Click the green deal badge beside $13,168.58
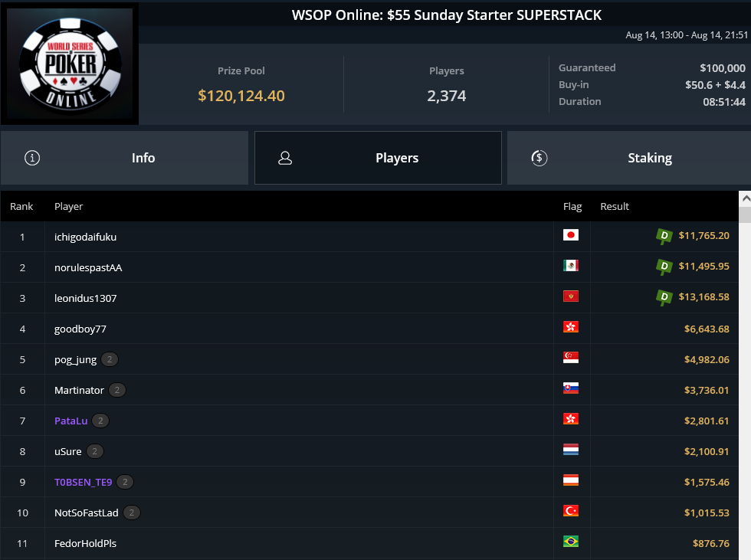 (664, 297)
